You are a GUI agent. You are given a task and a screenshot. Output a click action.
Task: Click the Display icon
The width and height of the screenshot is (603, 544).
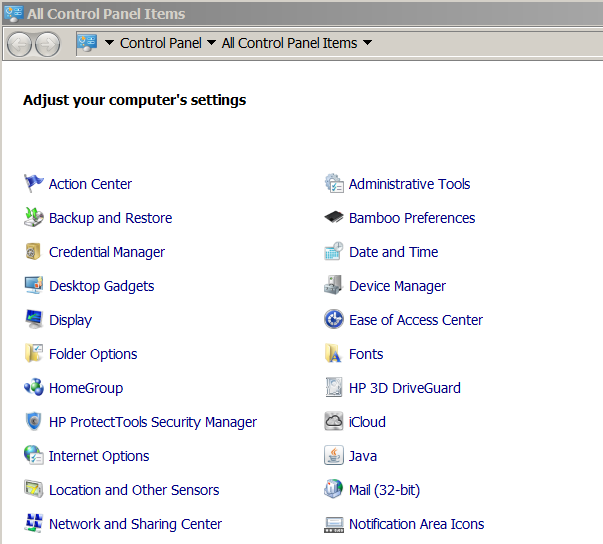pos(34,319)
